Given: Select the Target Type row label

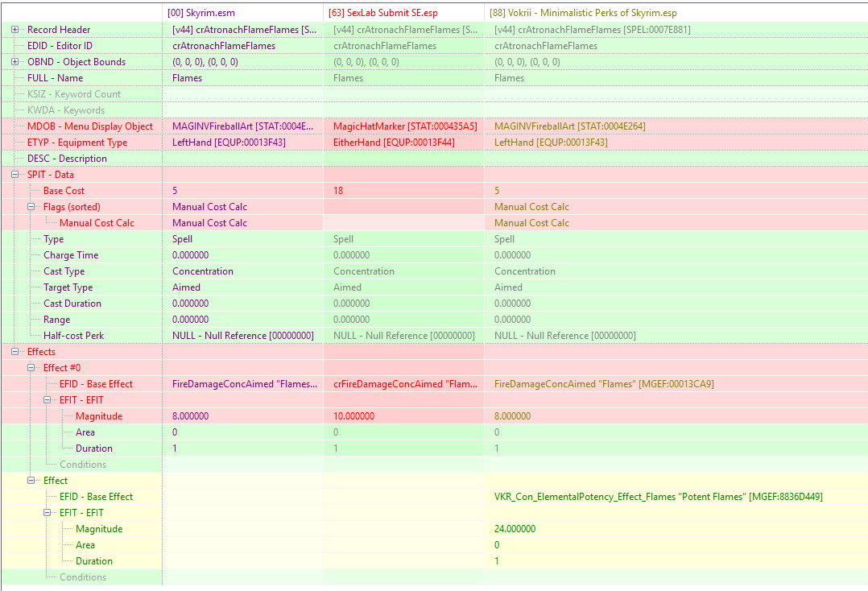Looking at the screenshot, I should 68,287.
